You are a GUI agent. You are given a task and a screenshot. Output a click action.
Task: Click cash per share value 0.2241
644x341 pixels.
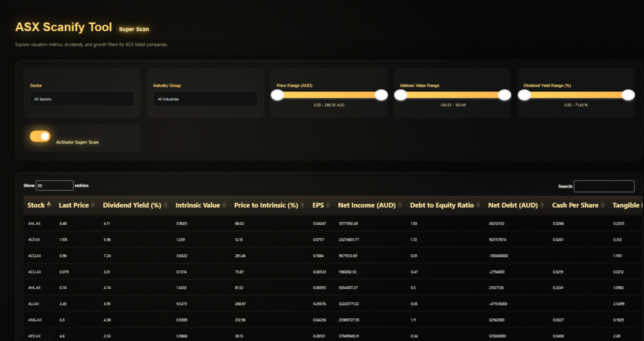point(558,288)
